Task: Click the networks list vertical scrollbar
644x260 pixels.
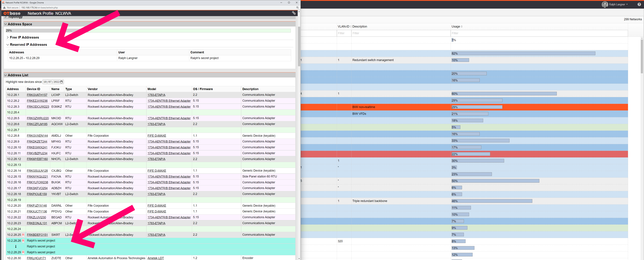Action: tap(642, 56)
